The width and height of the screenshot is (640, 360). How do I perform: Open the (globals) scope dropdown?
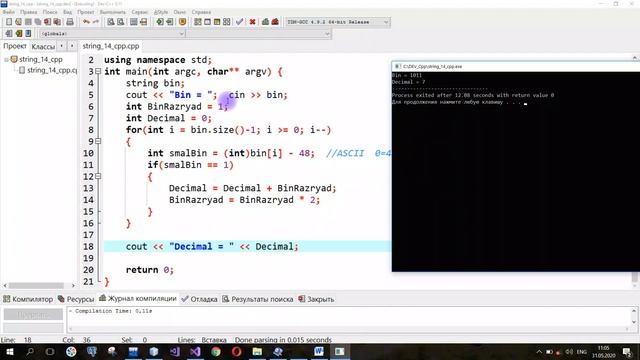click(112, 34)
